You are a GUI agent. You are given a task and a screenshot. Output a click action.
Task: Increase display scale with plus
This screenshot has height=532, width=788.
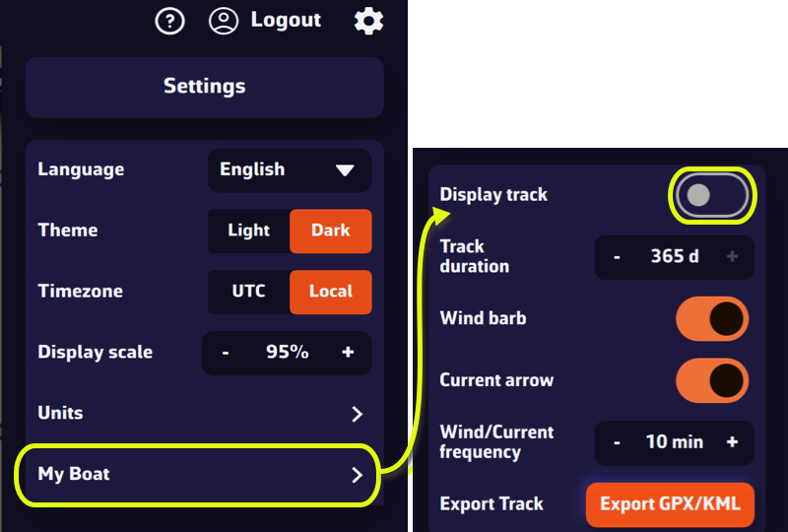(x=348, y=352)
